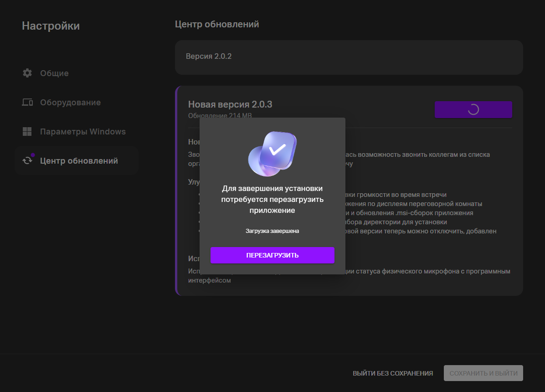Image resolution: width=545 pixels, height=392 pixels.
Task: Click the devices icon beside Оборудование
Action: point(27,103)
